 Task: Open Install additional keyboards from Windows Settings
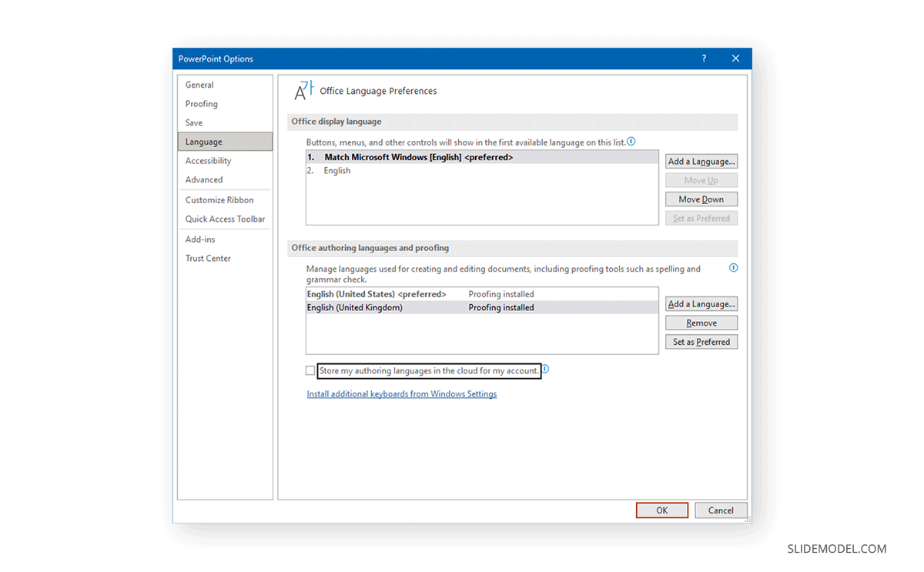click(x=401, y=393)
